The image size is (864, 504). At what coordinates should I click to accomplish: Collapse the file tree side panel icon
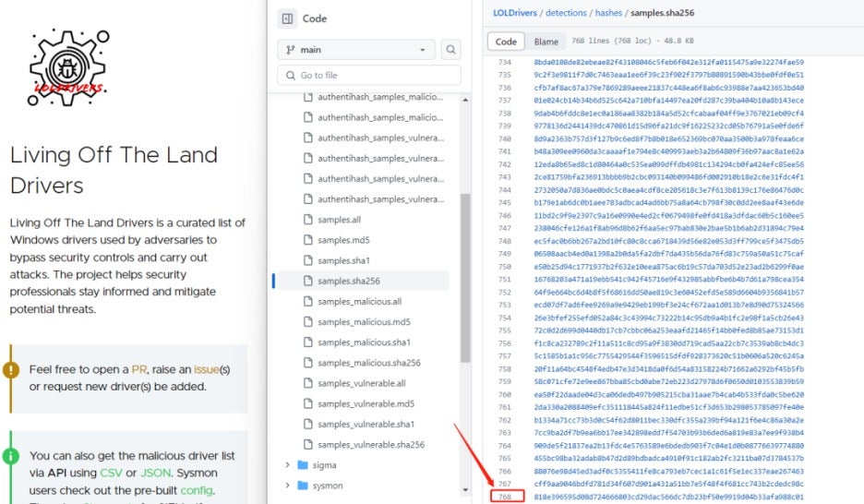pyautogui.click(x=287, y=18)
